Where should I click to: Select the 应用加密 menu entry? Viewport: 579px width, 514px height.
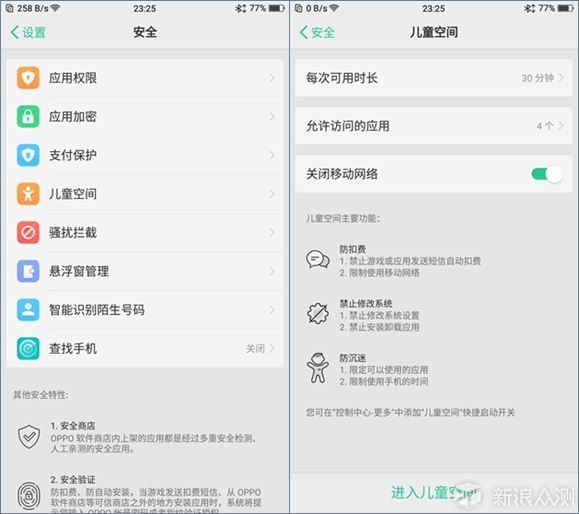[145, 117]
